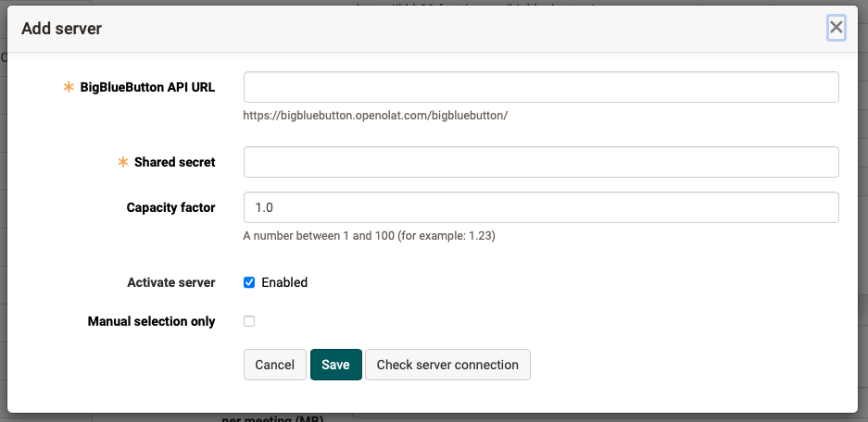This screenshot has width=868, height=422.
Task: Click the capacity number range hint text
Action: (369, 236)
